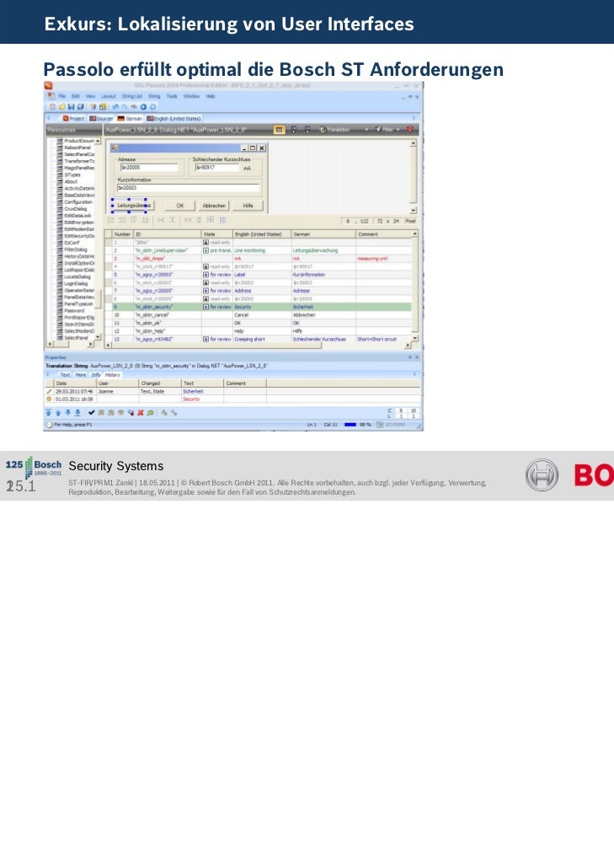
Task: Select the More tab in Properties
Action: [81, 375]
